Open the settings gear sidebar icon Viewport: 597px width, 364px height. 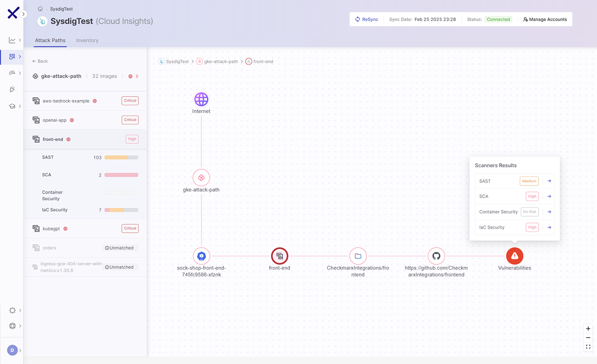12,311
